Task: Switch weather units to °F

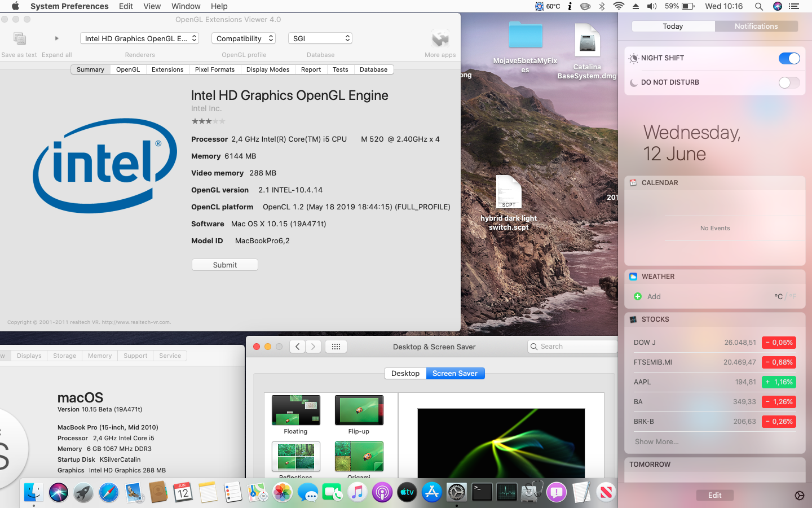Action: click(x=793, y=296)
